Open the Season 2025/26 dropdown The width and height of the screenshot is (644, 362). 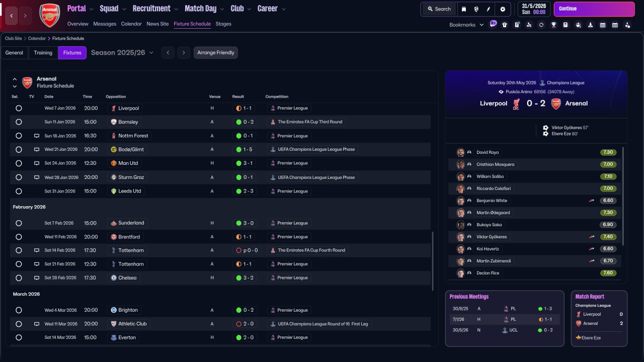click(x=122, y=53)
